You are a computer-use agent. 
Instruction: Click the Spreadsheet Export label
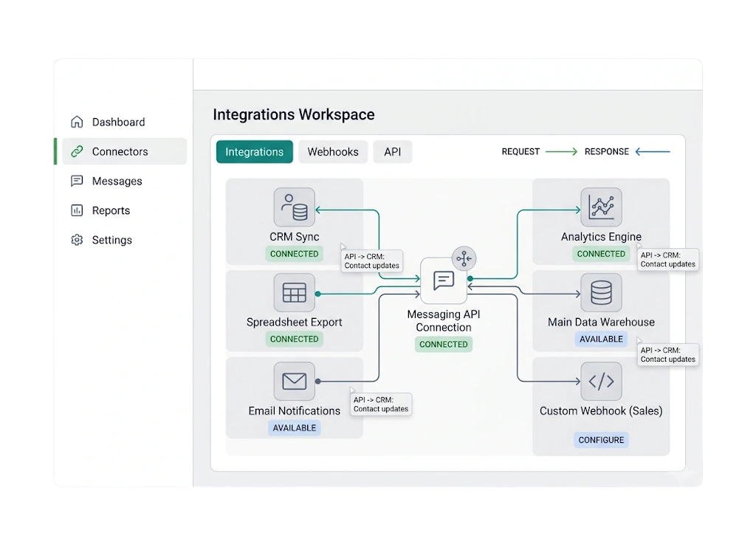point(294,322)
